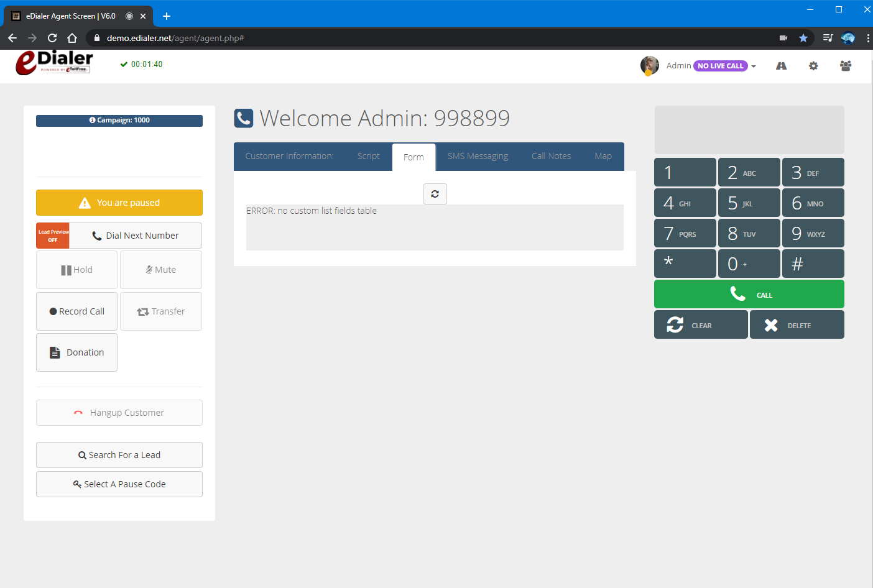This screenshot has height=588, width=873.
Task: Switch to Customer Information tab
Action: [289, 157]
